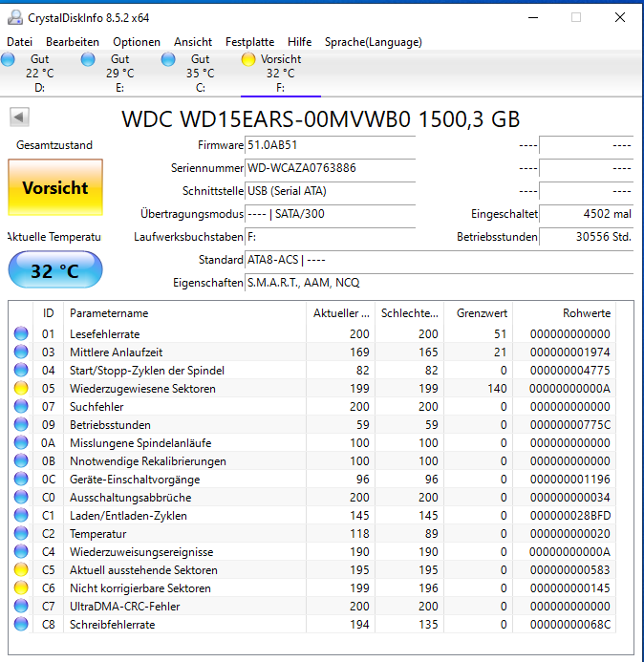Open the Datei menu
The width and height of the screenshot is (644, 662).
[x=19, y=42]
